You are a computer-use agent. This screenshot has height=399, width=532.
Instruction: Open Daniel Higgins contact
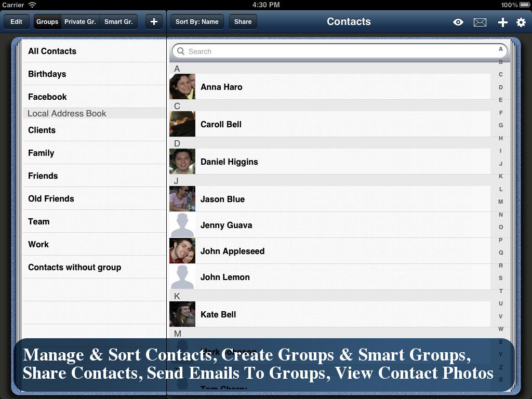(330, 162)
